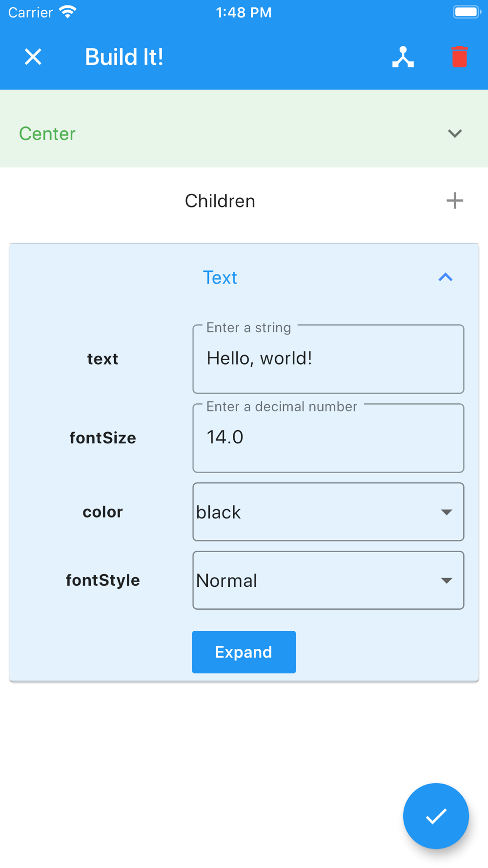Open the widget tree view icon

pyautogui.click(x=403, y=57)
